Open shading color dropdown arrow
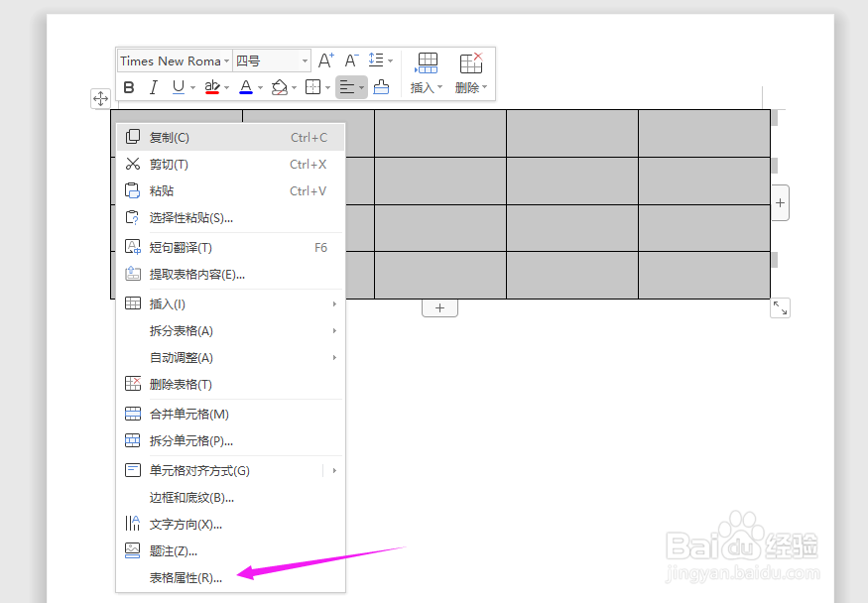This screenshot has height=603, width=868. (x=294, y=87)
